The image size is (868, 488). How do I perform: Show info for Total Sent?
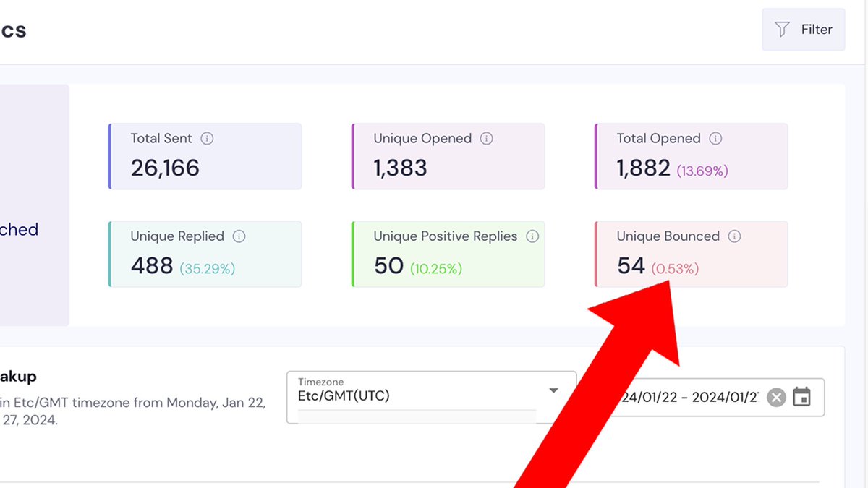point(207,138)
